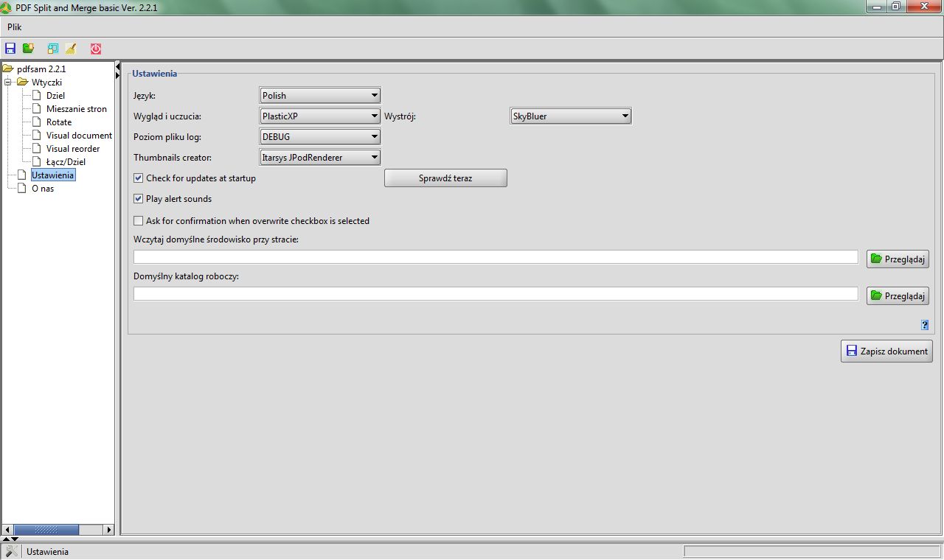Screen dimensions: 944x560
Task: Click the Sprawdź teraz button
Action: (445, 178)
